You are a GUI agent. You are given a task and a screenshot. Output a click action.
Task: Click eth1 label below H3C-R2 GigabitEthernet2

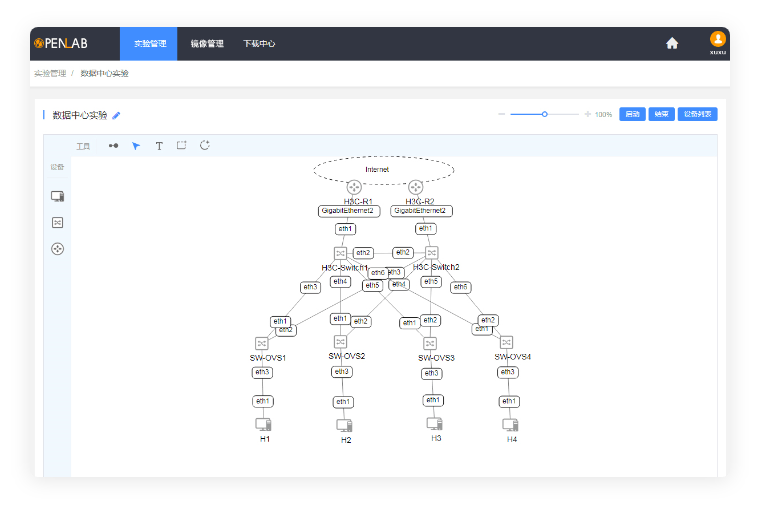point(426,228)
